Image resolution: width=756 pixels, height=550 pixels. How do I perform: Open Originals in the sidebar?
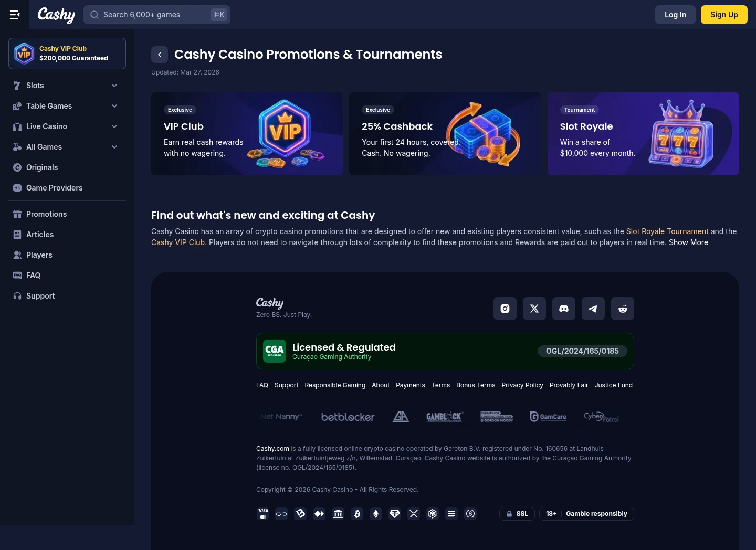point(67,167)
